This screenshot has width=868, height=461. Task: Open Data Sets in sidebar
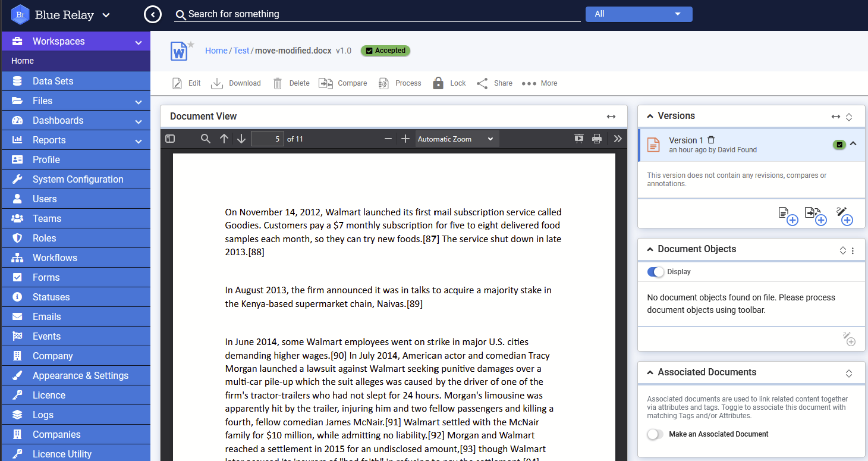(76, 81)
